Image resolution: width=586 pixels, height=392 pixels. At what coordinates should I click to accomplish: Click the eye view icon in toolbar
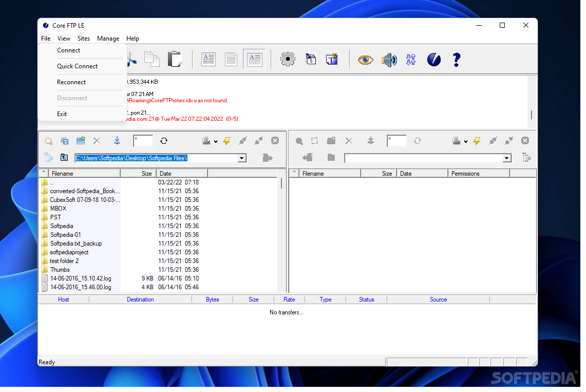point(365,60)
